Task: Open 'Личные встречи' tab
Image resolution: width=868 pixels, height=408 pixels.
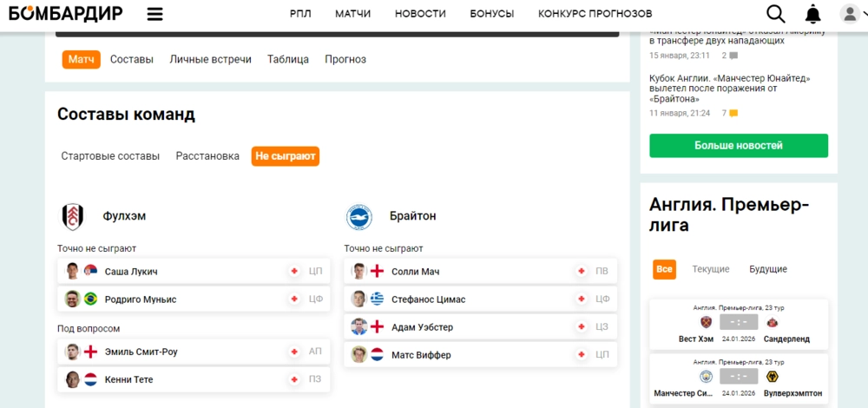Action: pyautogui.click(x=210, y=59)
